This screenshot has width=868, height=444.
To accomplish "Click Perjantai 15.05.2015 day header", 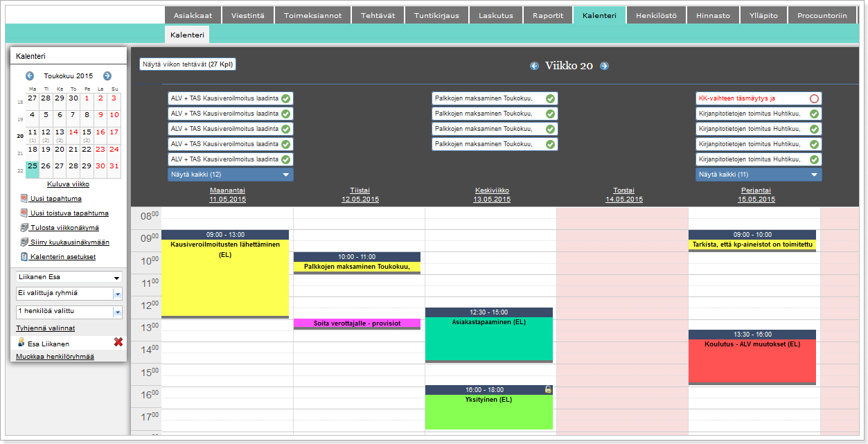I will click(756, 195).
